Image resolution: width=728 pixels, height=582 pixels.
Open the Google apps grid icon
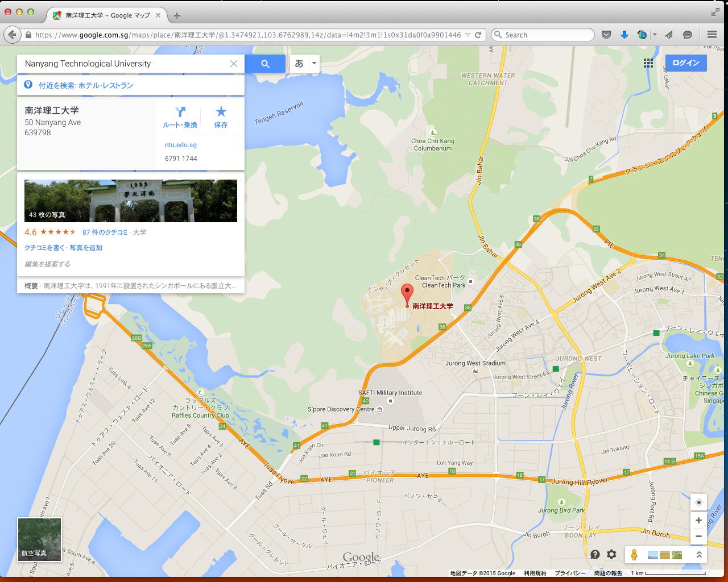pos(648,63)
